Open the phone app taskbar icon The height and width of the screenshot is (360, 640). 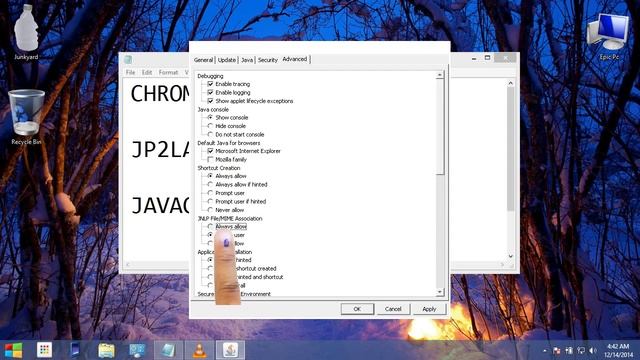point(75,350)
